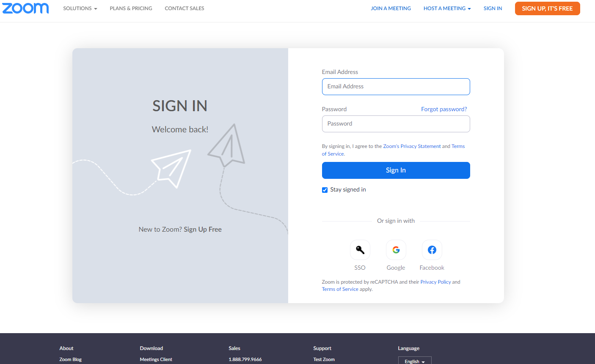The height and width of the screenshot is (364, 595).
Task: Sign in with Google icon
Action: [396, 250]
